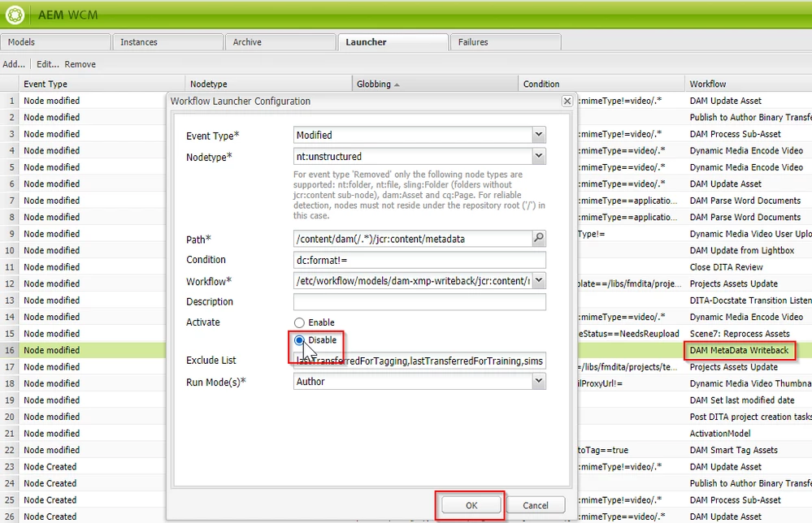
Task: Click the Description input field
Action: [419, 301]
